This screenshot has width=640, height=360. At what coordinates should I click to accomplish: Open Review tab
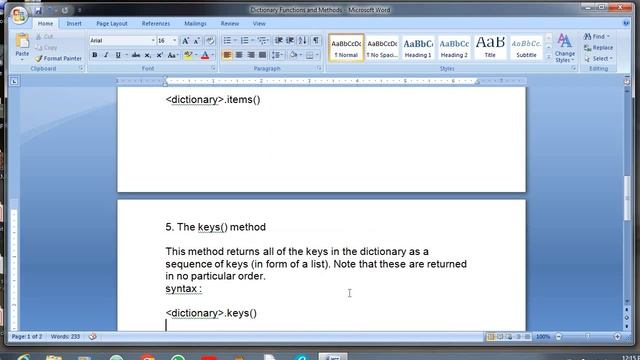pyautogui.click(x=230, y=24)
